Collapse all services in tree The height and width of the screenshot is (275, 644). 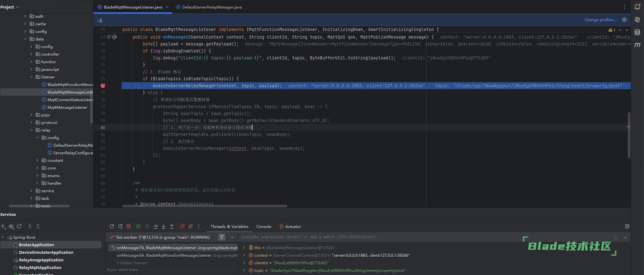point(38,226)
